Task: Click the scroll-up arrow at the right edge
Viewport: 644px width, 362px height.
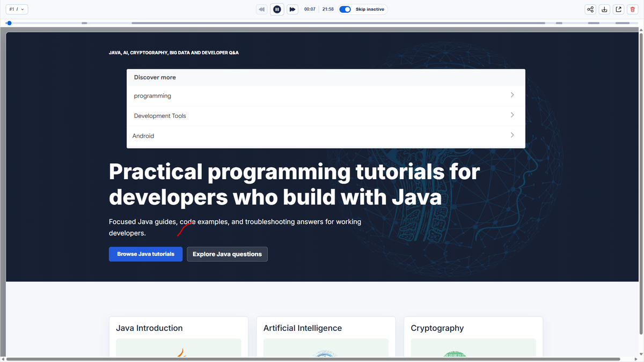Action: [641, 30]
